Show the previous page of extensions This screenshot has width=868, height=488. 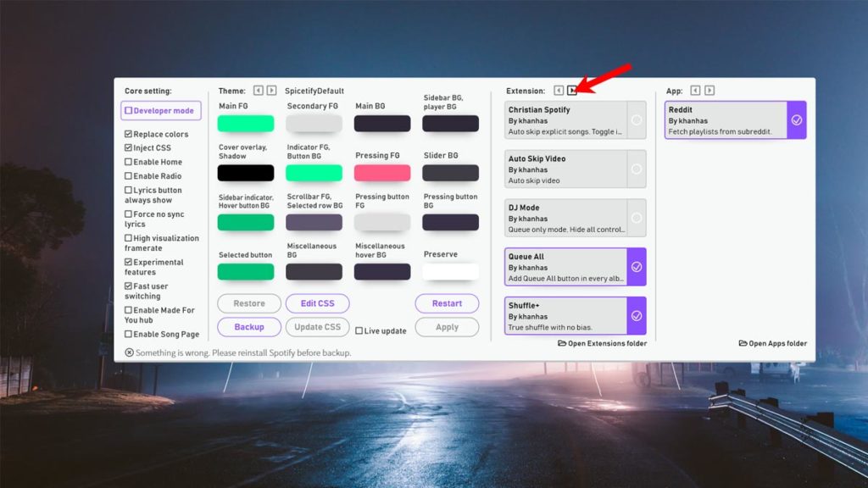[559, 90]
